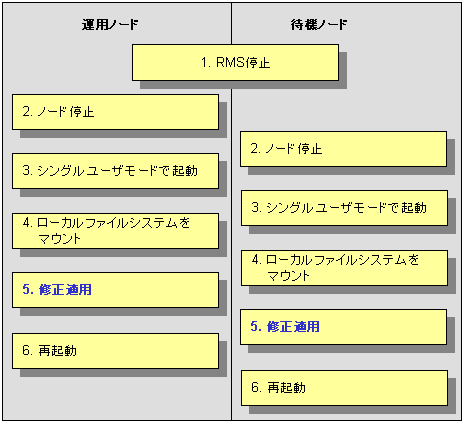The height and width of the screenshot is (423, 464).
Task: Select ローカルファイルシステムをマウント box in 運用ノード column
Action: click(x=115, y=231)
